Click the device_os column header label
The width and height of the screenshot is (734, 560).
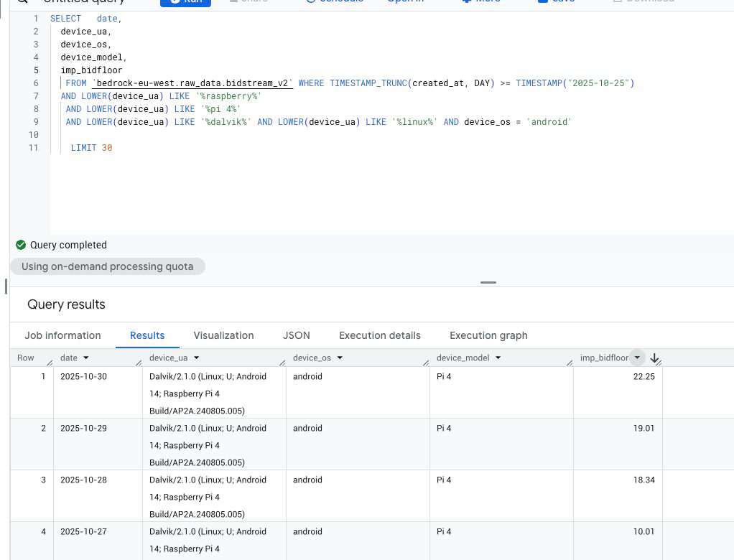click(312, 358)
